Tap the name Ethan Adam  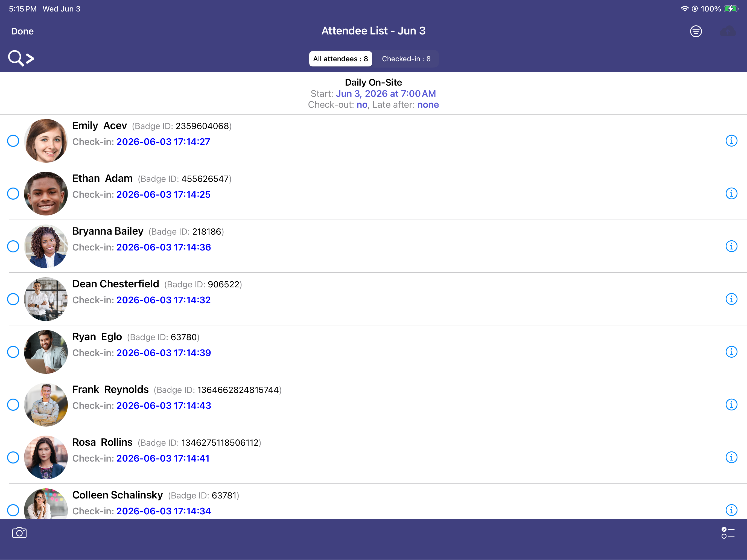click(x=102, y=178)
